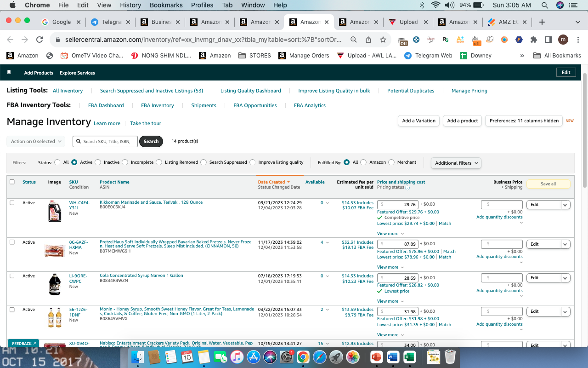Show more bookmarks with the overflow chevron
Viewport: 588px width, 368px height.
tap(522, 56)
